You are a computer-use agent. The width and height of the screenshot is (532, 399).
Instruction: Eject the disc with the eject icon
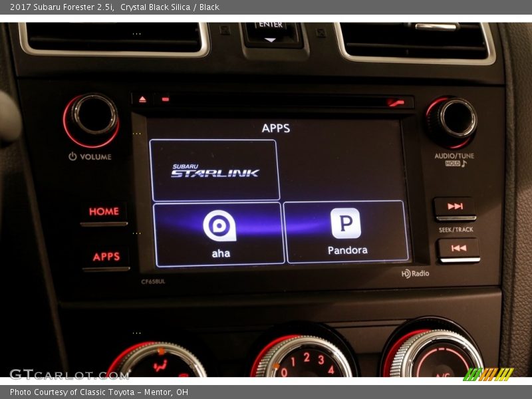(x=142, y=99)
